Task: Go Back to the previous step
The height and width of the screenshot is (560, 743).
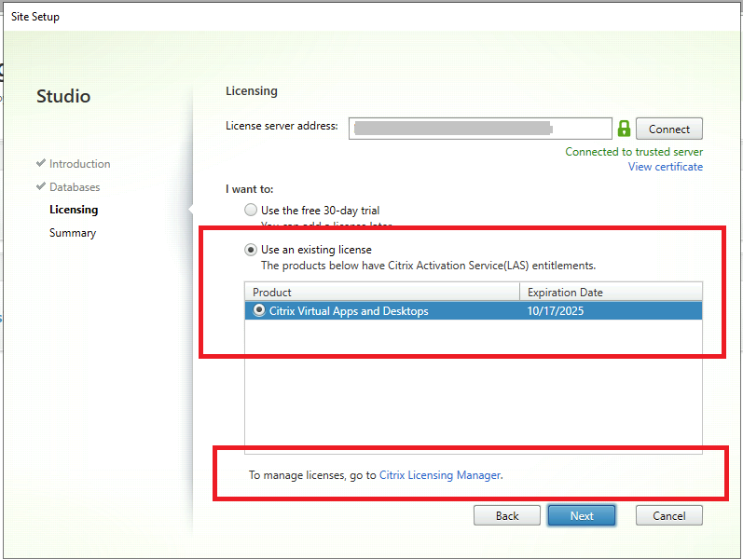Action: click(506, 515)
